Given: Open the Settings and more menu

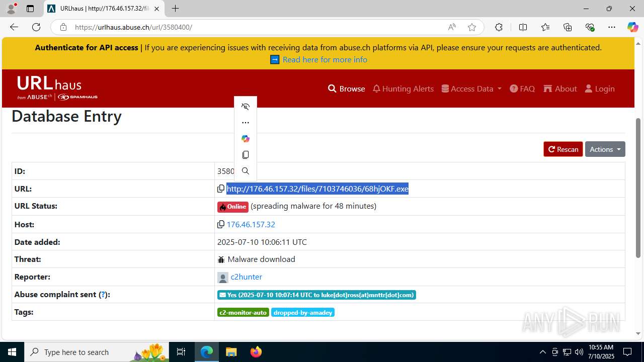Looking at the screenshot, I should coord(611,27).
